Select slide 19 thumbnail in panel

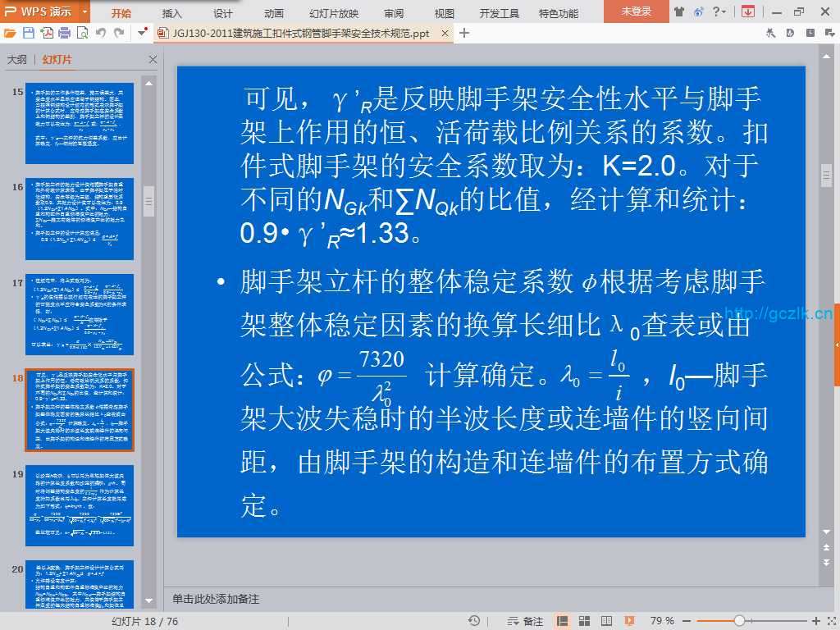pos(80,505)
